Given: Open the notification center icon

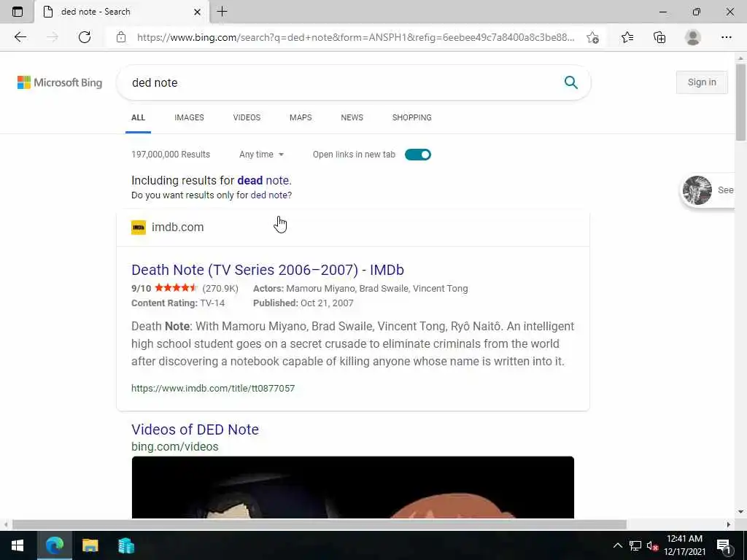Looking at the screenshot, I should (x=724, y=545).
